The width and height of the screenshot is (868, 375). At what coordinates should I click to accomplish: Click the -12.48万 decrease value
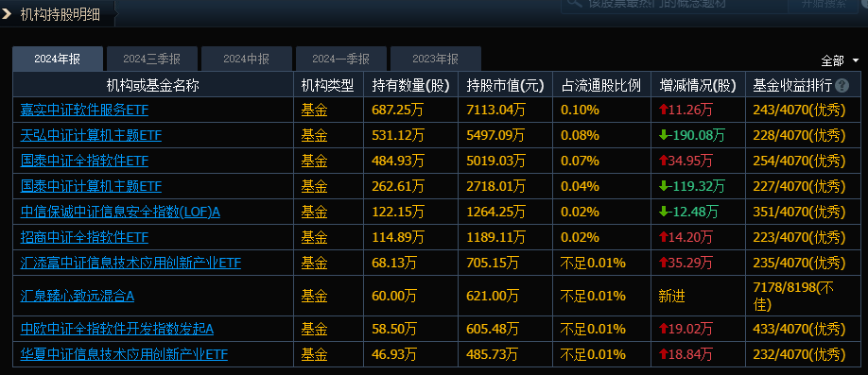694,212
